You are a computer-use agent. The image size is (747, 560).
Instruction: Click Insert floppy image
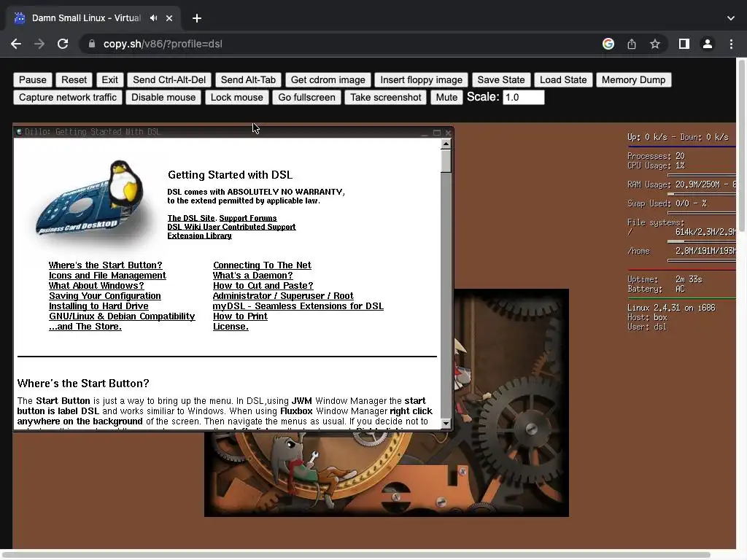click(x=421, y=79)
